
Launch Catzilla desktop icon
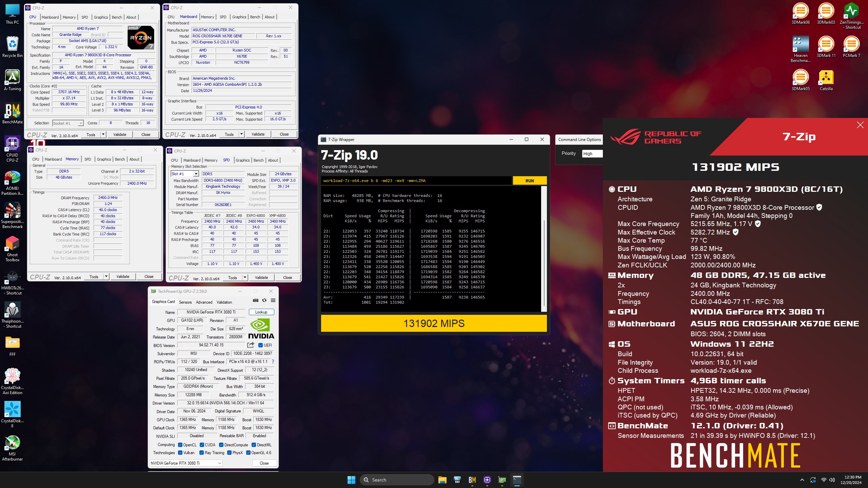826,80
